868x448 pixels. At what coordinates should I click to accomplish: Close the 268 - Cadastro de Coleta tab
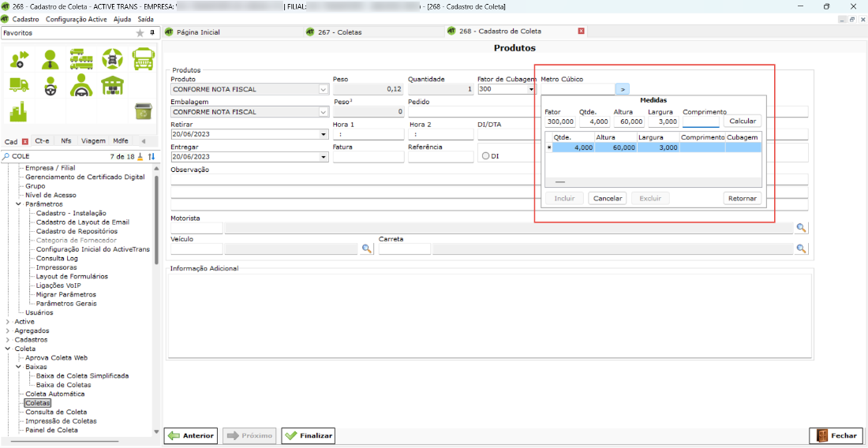coord(581,32)
